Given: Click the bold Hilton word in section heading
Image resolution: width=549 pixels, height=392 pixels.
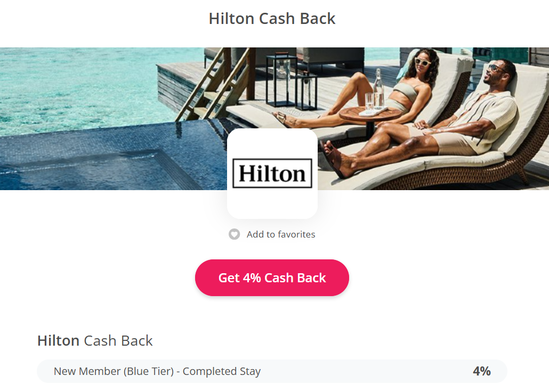Looking at the screenshot, I should click(59, 340).
